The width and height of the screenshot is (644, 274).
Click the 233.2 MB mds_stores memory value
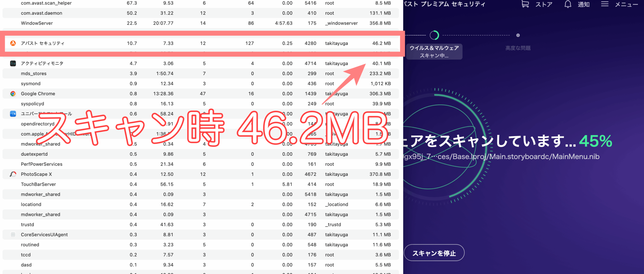click(x=380, y=73)
